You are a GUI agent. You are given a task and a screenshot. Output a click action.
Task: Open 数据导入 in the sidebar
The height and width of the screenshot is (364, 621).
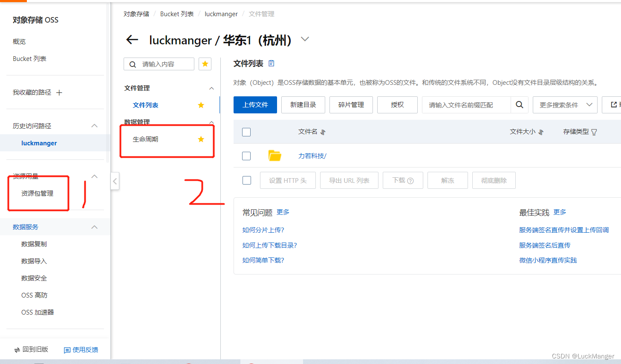click(x=34, y=261)
